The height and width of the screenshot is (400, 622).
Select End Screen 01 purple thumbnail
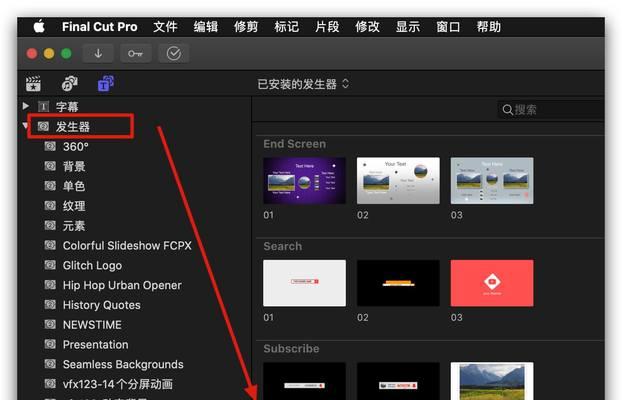coord(304,181)
